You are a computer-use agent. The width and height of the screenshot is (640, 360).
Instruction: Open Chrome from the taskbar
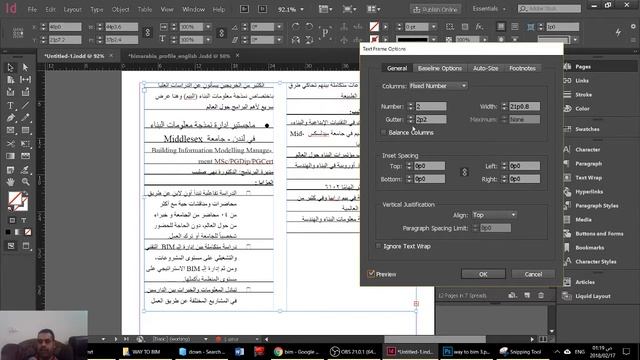[x=296, y=351]
